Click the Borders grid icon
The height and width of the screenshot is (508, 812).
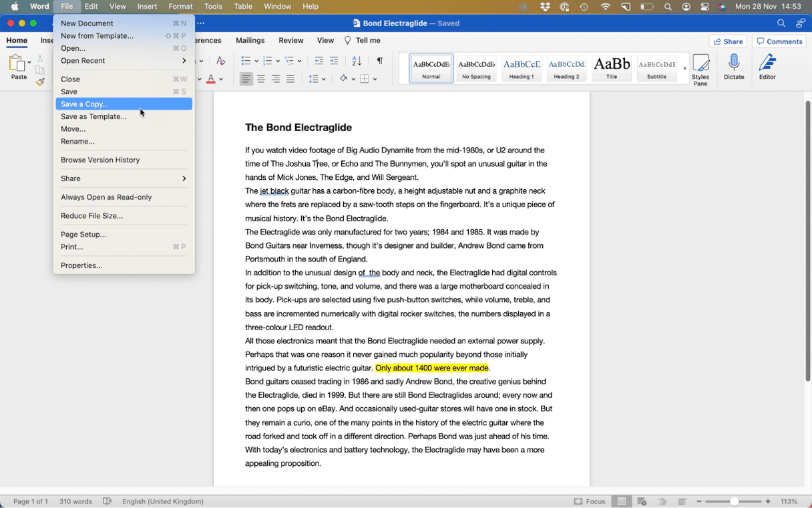click(365, 79)
